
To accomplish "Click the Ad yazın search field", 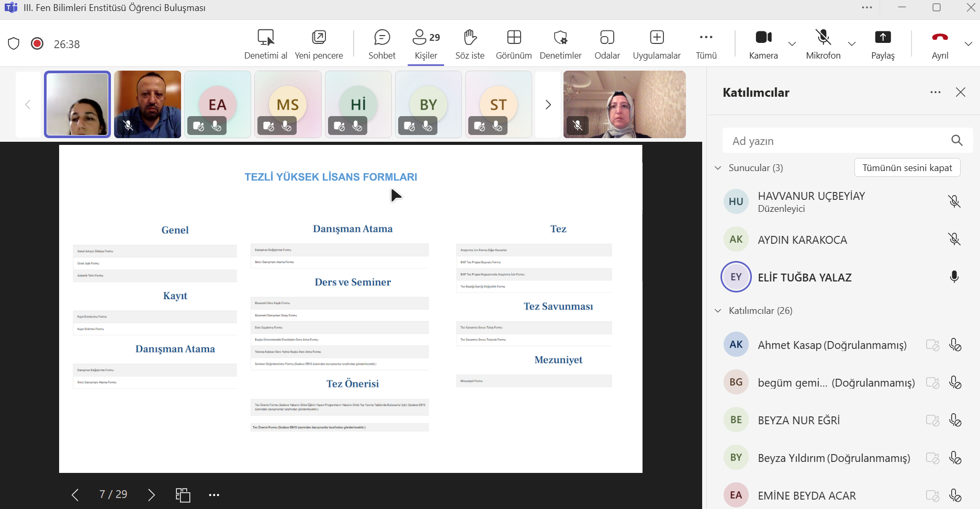I will pyautogui.click(x=837, y=141).
